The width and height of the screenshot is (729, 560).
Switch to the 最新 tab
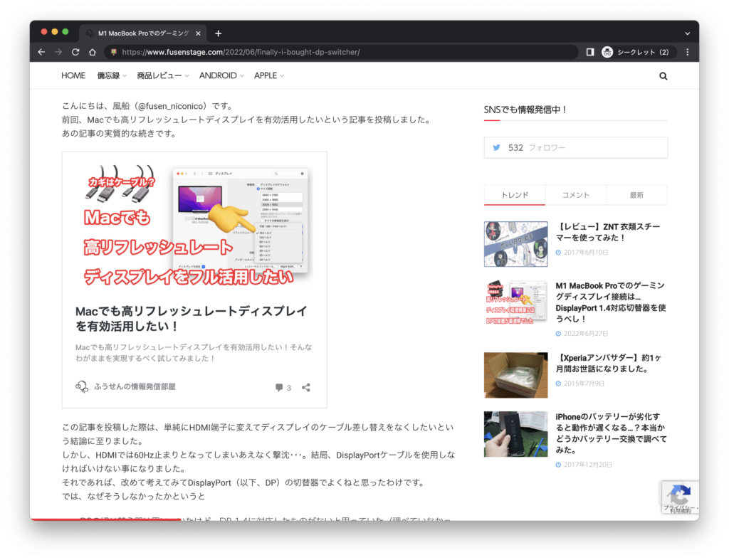(636, 195)
